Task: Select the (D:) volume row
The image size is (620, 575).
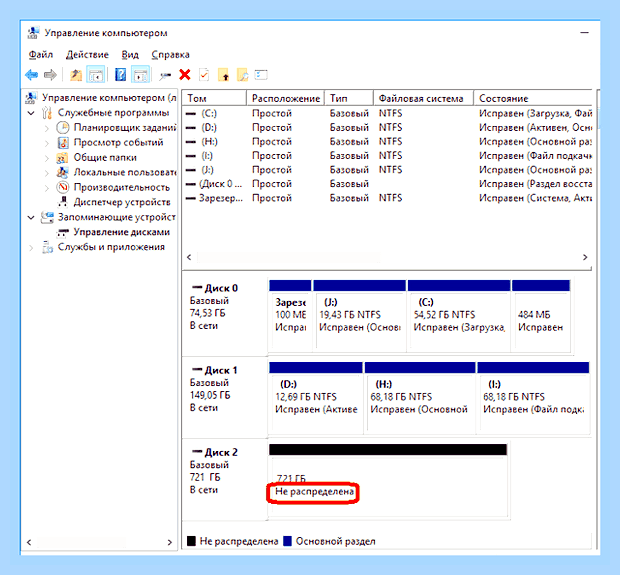Action: (388, 127)
